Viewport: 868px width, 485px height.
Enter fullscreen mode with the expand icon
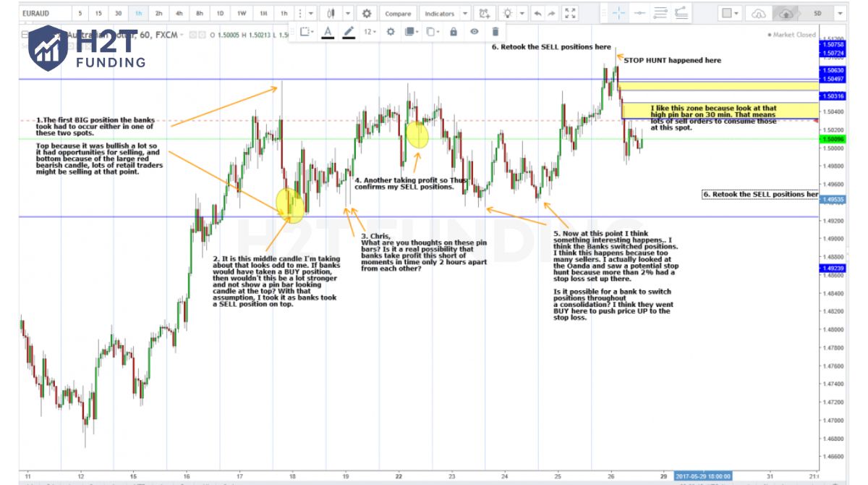click(569, 12)
